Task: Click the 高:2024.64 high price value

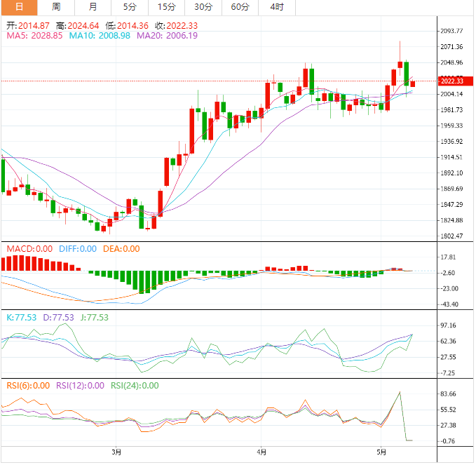Action: click(77, 26)
